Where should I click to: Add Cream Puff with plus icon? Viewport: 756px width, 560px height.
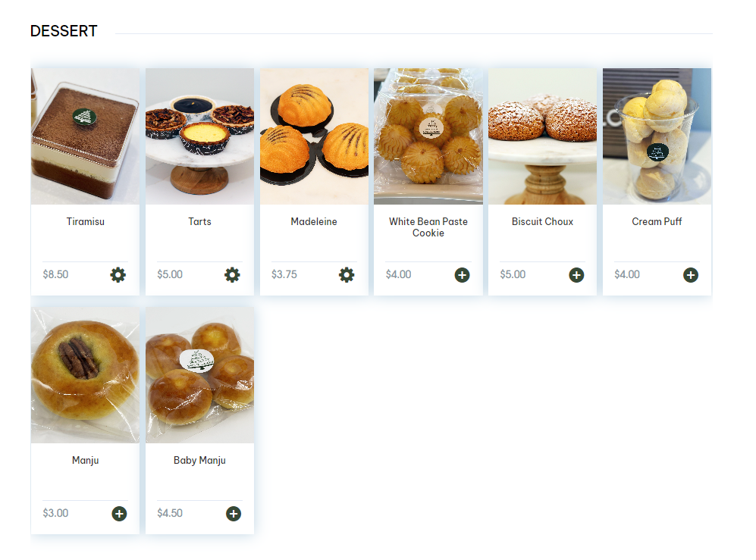pos(691,275)
